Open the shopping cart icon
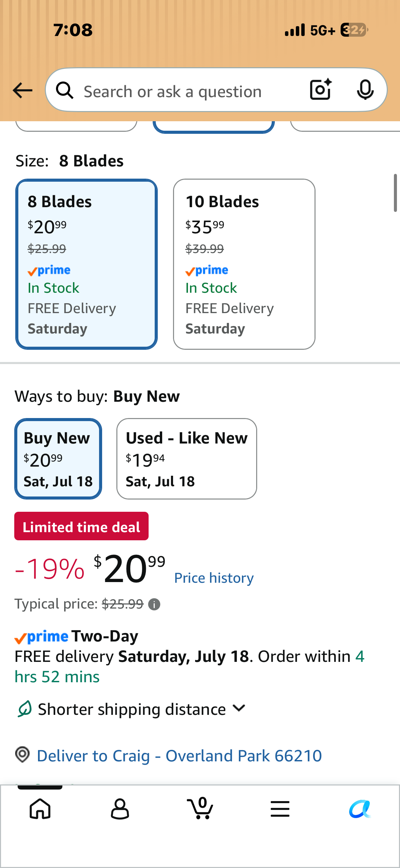Image resolution: width=400 pixels, height=868 pixels. click(x=200, y=808)
